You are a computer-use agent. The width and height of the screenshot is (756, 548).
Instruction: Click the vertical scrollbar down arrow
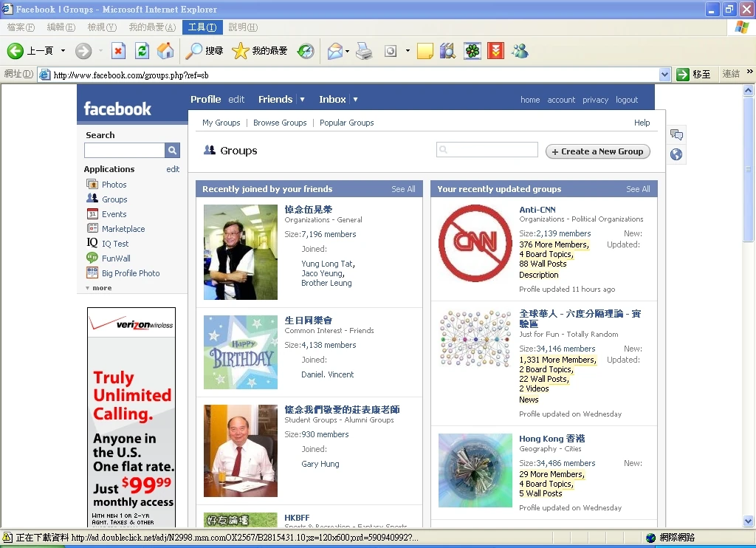[x=749, y=521]
